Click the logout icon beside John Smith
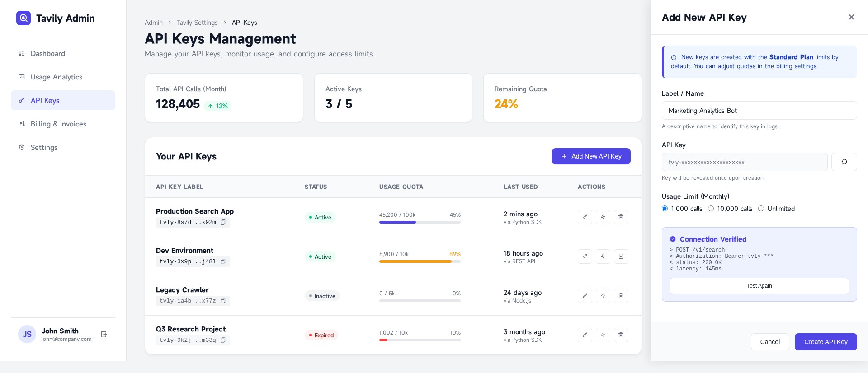 click(104, 335)
